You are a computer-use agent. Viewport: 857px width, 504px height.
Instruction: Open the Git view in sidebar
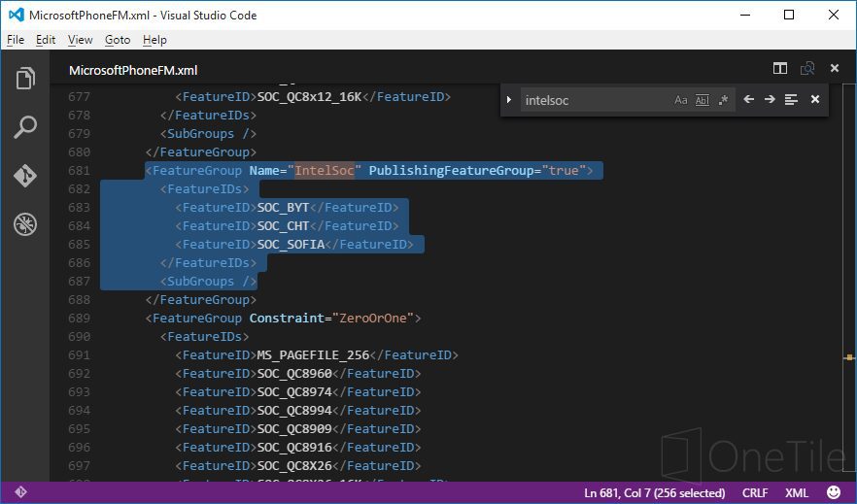tap(25, 175)
